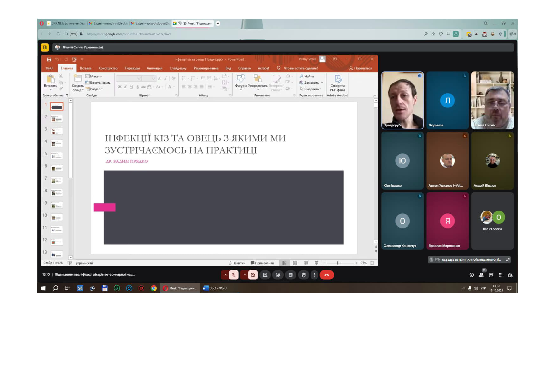Toggle closed captions in Meet
Image resolution: width=555 pixels, height=392 pixels.
(290, 275)
